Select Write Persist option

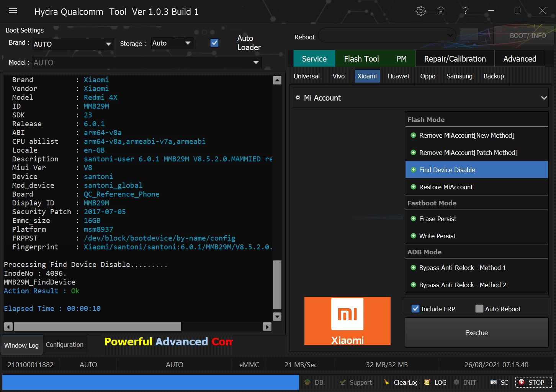click(476, 236)
